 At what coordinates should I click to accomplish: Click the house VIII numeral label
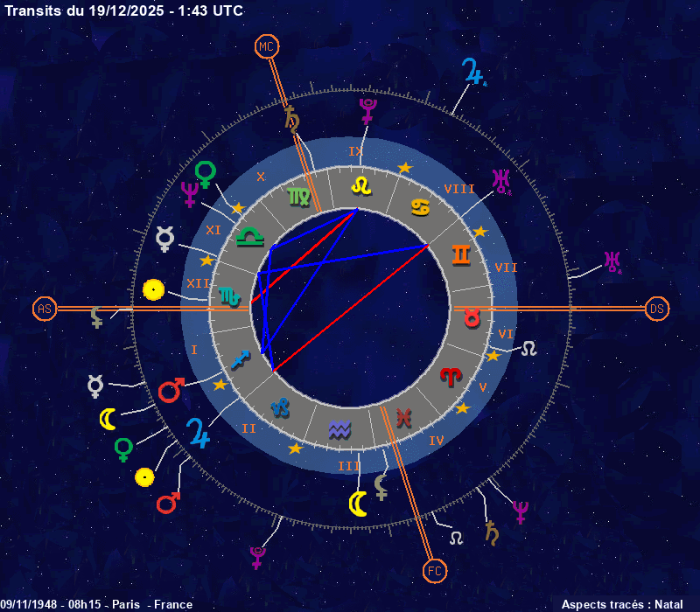click(459, 189)
